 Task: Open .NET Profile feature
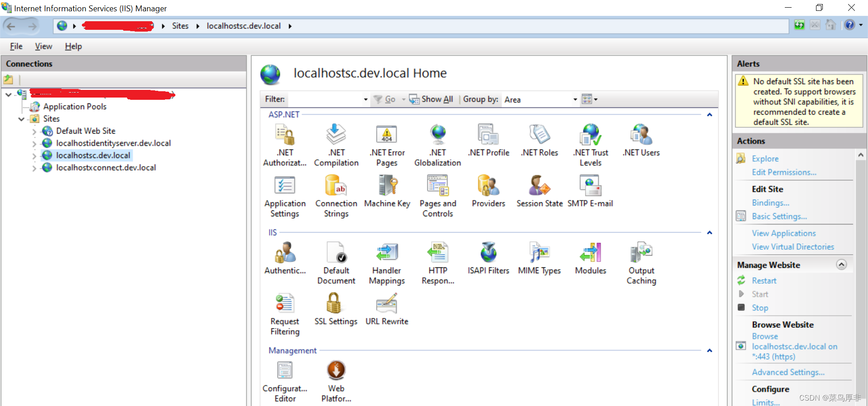[488, 140]
